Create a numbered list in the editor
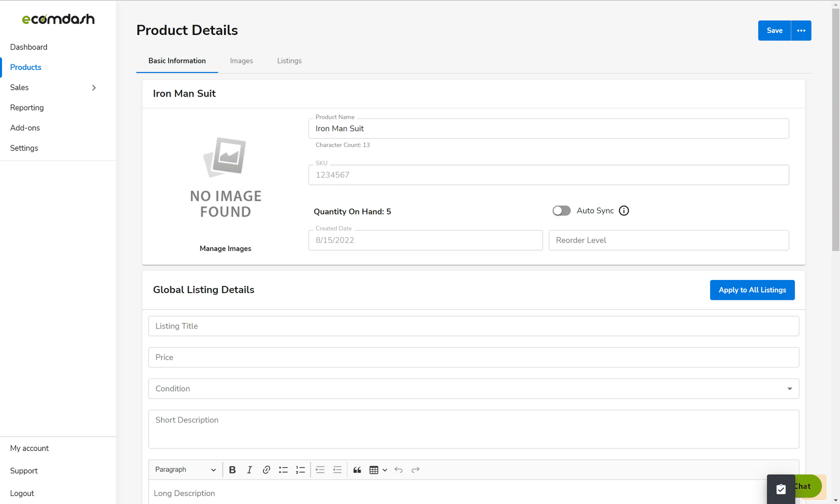 (300, 469)
